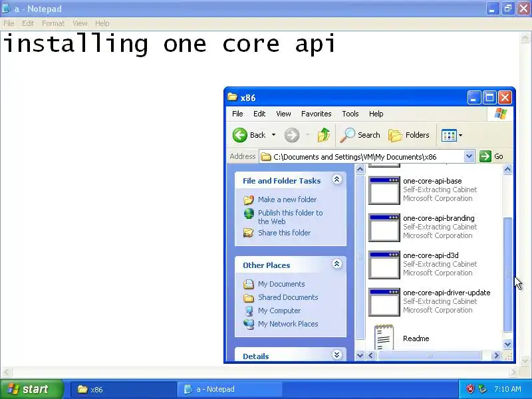Click Share this folder icon
The image size is (532, 399).
[249, 233]
